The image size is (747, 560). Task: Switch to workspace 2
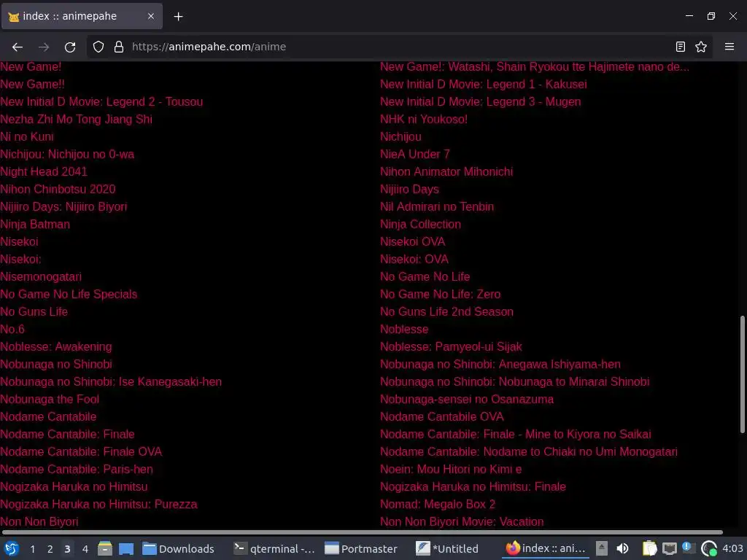pyautogui.click(x=50, y=549)
